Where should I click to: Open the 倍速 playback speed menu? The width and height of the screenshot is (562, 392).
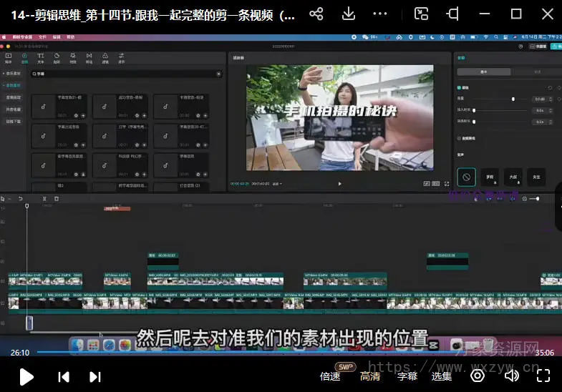pos(330,376)
